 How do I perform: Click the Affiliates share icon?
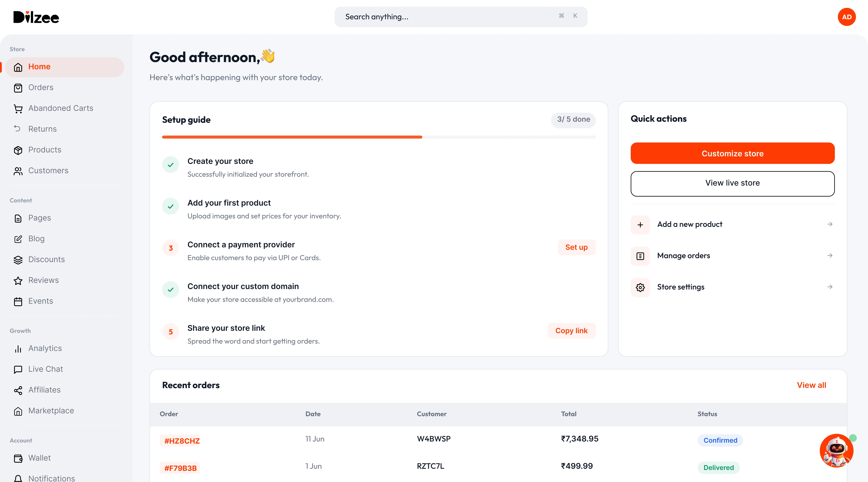18,390
